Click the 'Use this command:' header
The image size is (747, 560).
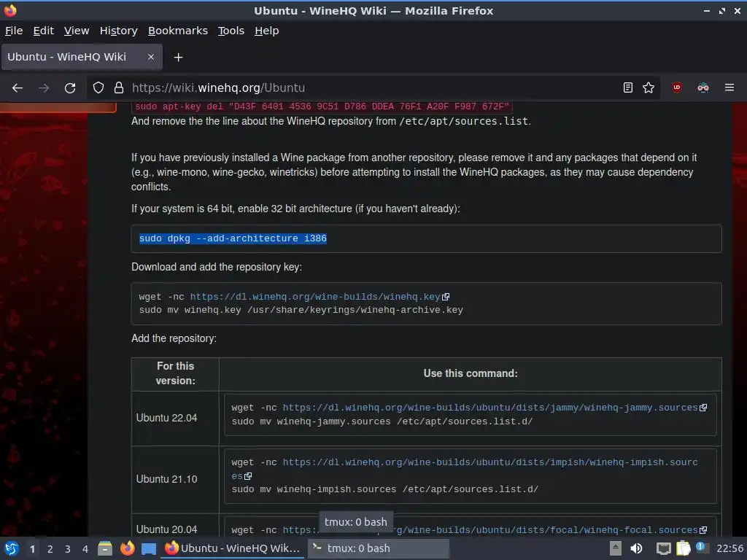pos(471,373)
